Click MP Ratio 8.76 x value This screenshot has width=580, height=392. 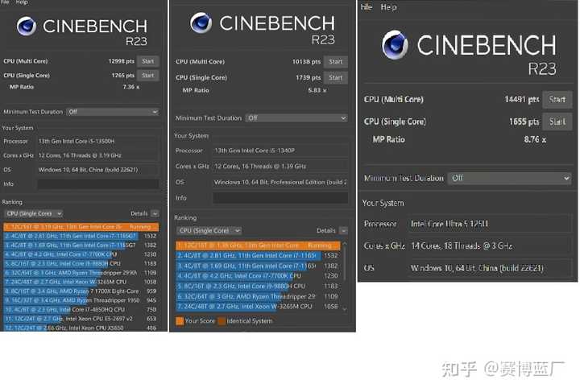535,140
